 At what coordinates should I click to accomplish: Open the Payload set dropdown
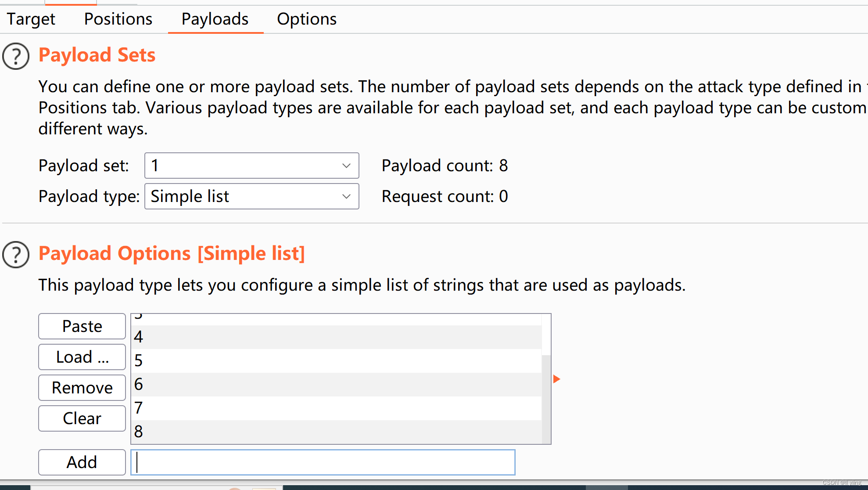[251, 166]
